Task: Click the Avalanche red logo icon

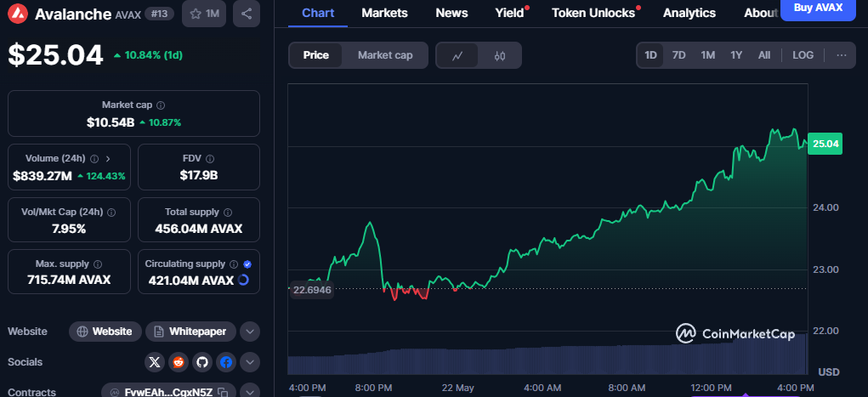Action: (x=20, y=14)
